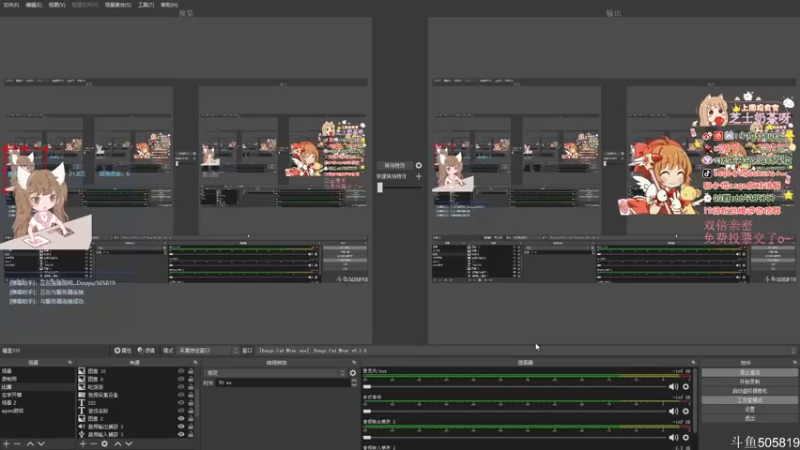The height and width of the screenshot is (450, 800).
Task: Open the 工具(T) Tools menu
Action: pyautogui.click(x=146, y=5)
